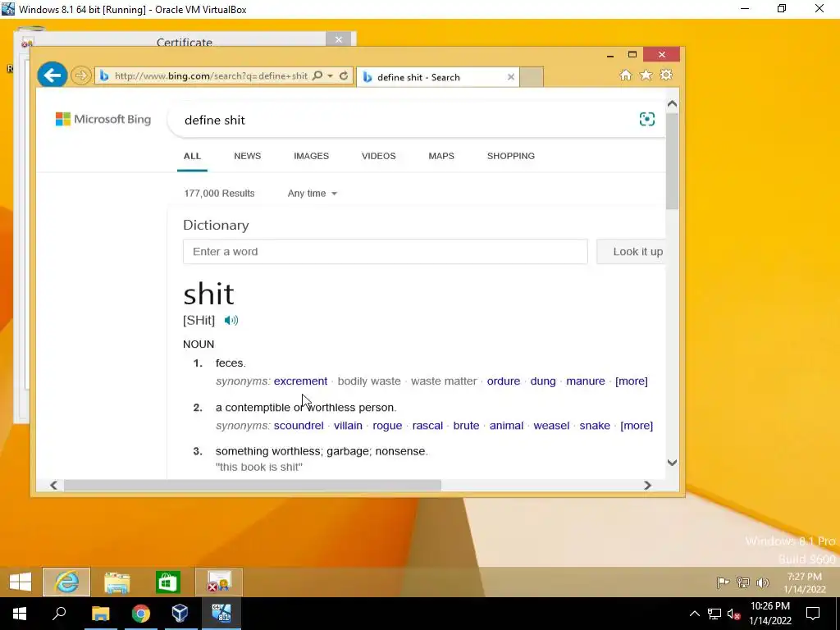Open File Explorer on guest taskbar
Screen dimensions: 840x630
[x=116, y=582]
